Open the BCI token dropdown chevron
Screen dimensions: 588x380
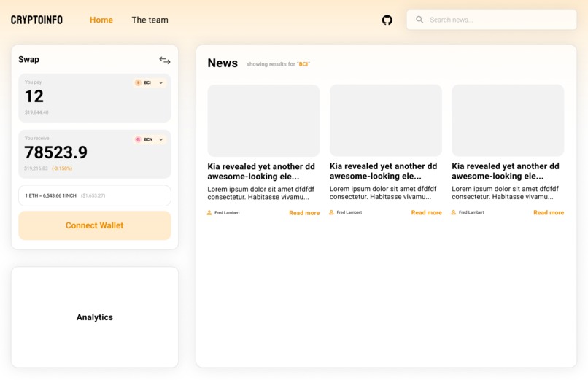pyautogui.click(x=161, y=82)
